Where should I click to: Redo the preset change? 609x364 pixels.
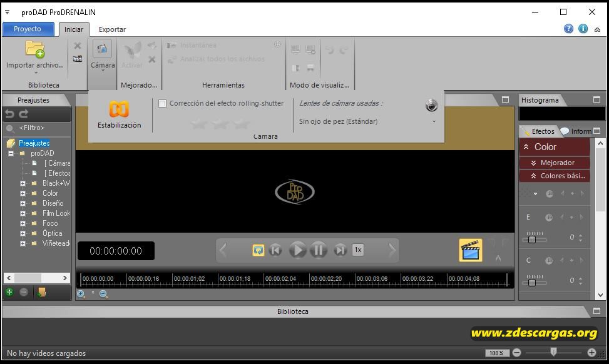click(24, 114)
